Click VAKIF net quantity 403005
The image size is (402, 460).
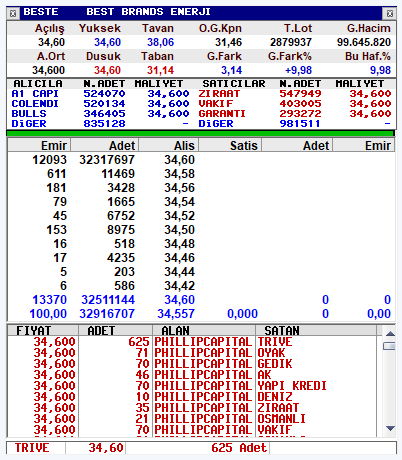(x=300, y=104)
